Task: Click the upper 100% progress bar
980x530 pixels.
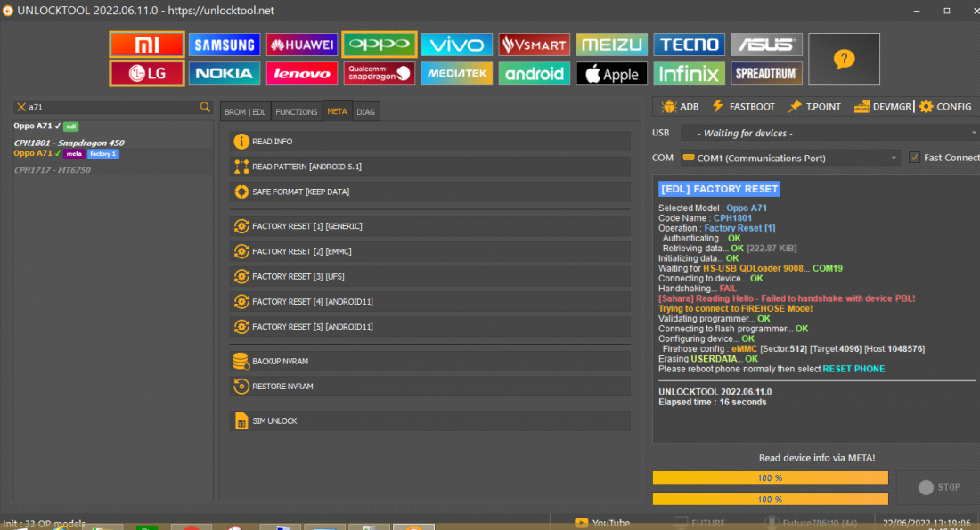Action: click(770, 477)
